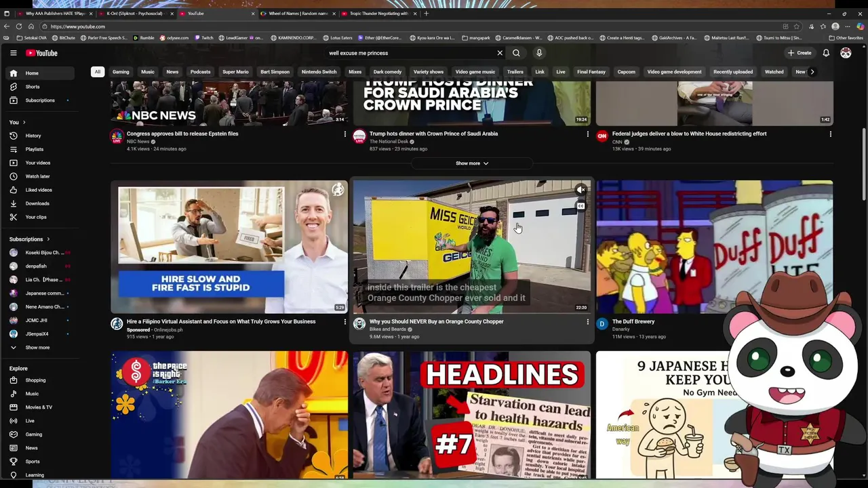This screenshot has height=488, width=868.
Task: Open Bikes and Beards channel link
Action: click(x=388, y=329)
